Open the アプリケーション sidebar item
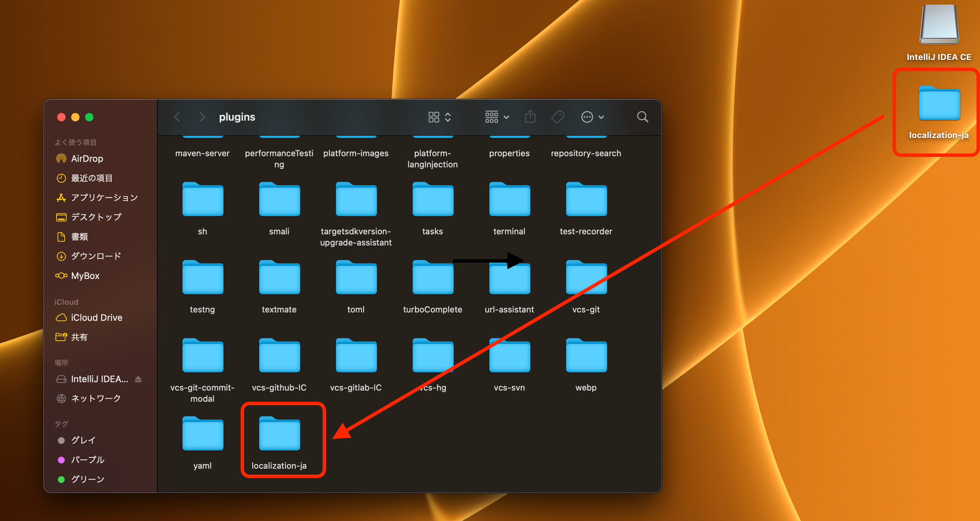The height and width of the screenshot is (521, 980). click(x=104, y=197)
